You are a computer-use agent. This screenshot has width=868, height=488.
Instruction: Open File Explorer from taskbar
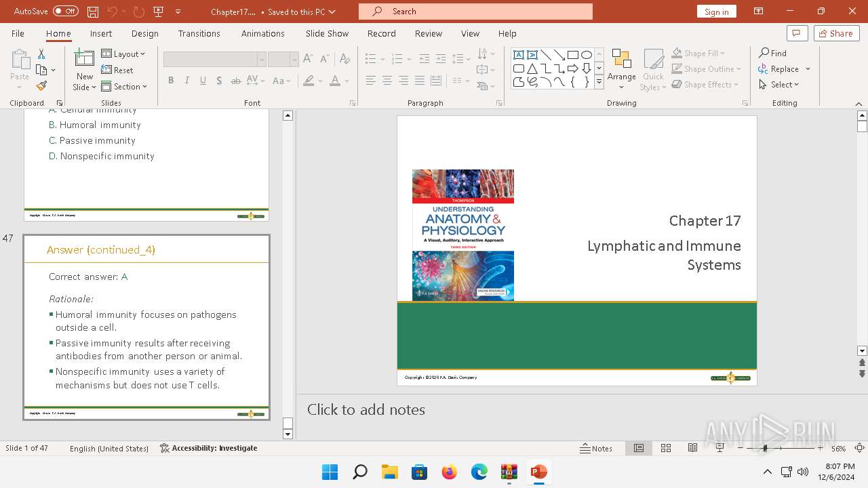[389, 472]
